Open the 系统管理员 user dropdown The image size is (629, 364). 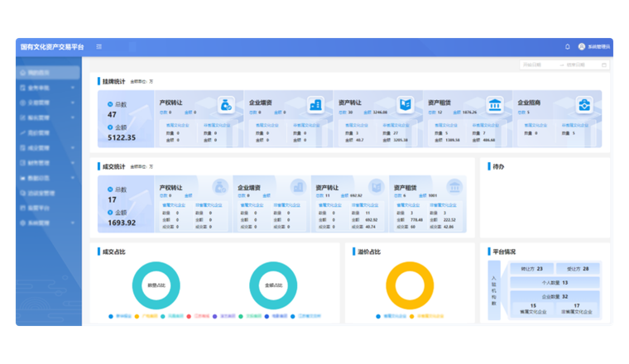(x=595, y=46)
